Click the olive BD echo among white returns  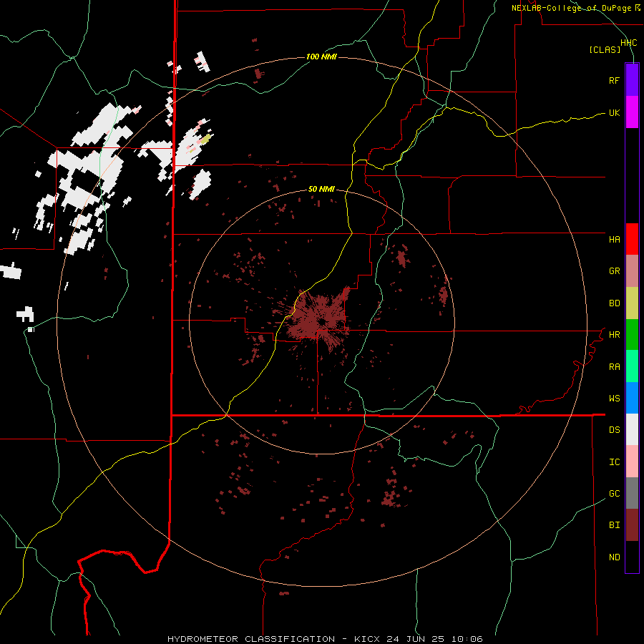pyautogui.click(x=206, y=139)
